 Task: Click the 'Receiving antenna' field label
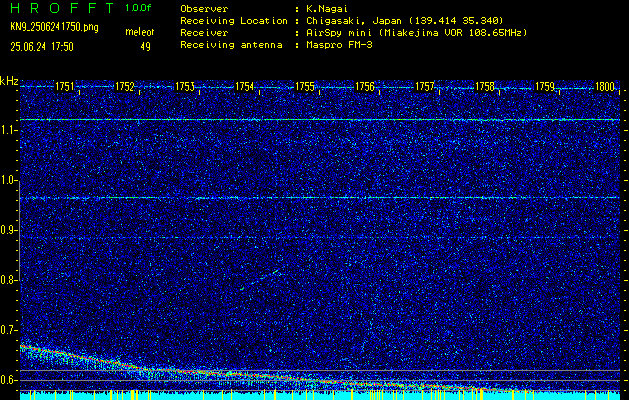[x=231, y=45]
